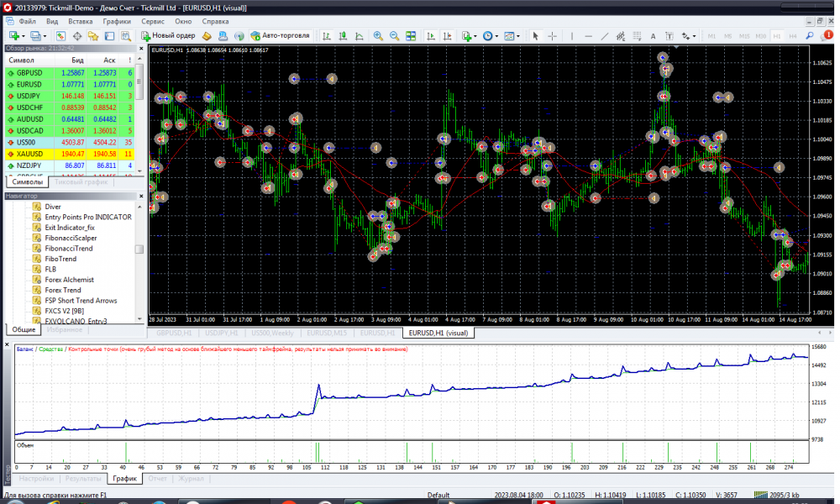The height and width of the screenshot is (504, 840).
Task: Switch to Тиковый график tab
Action: 81,182
